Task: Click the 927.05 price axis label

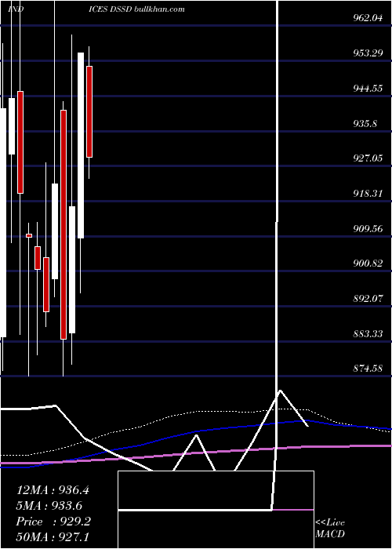Action: [x=368, y=158]
